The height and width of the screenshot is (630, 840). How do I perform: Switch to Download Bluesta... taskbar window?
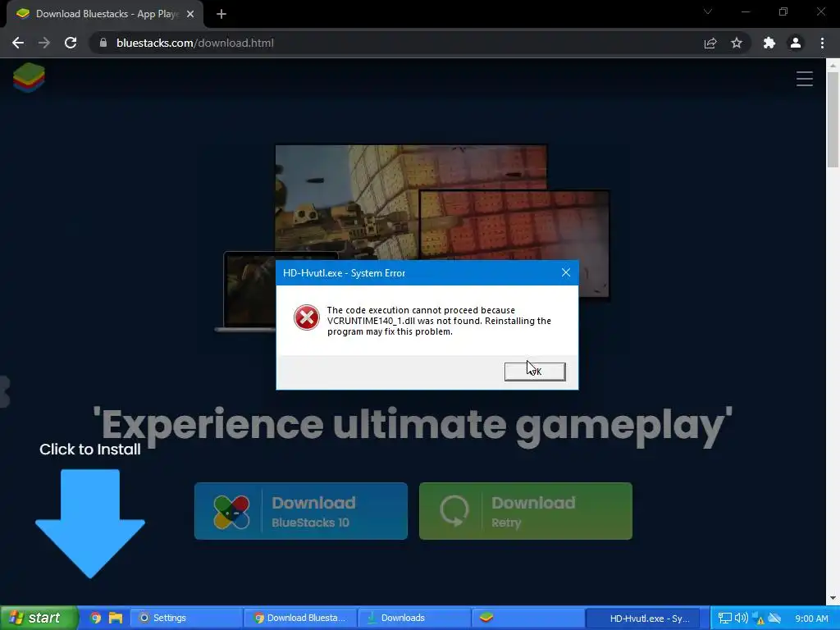[x=300, y=618]
